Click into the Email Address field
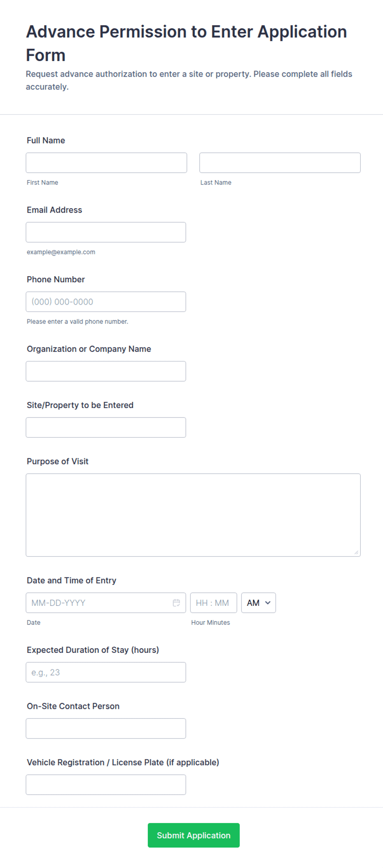The image size is (383, 868). pyautogui.click(x=106, y=232)
